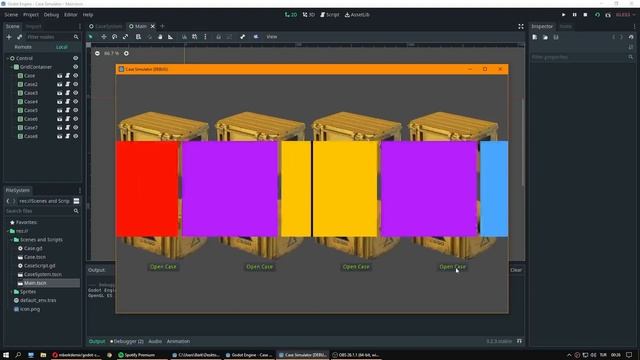
Task: Open the View dropdown menu
Action: (x=271, y=37)
